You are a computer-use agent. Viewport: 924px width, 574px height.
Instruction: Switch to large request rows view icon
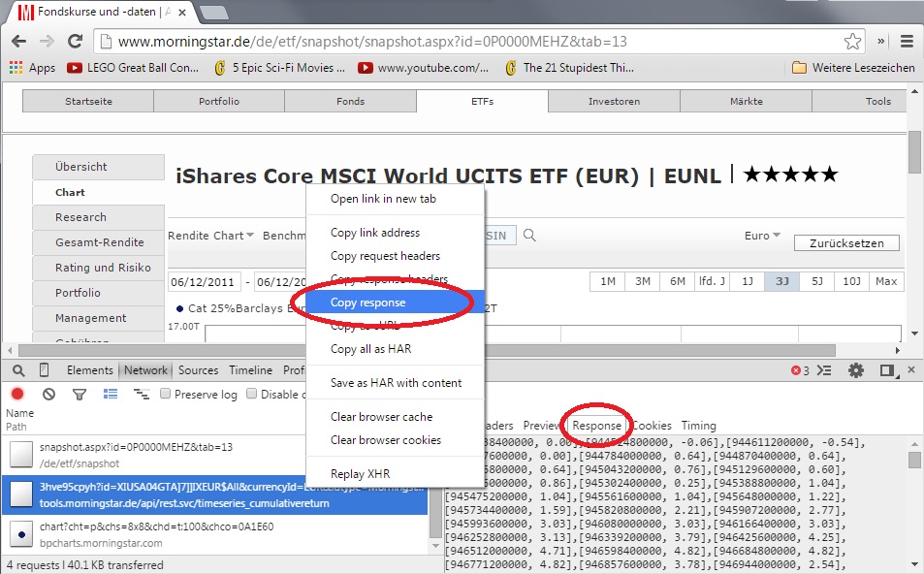pyautogui.click(x=111, y=394)
